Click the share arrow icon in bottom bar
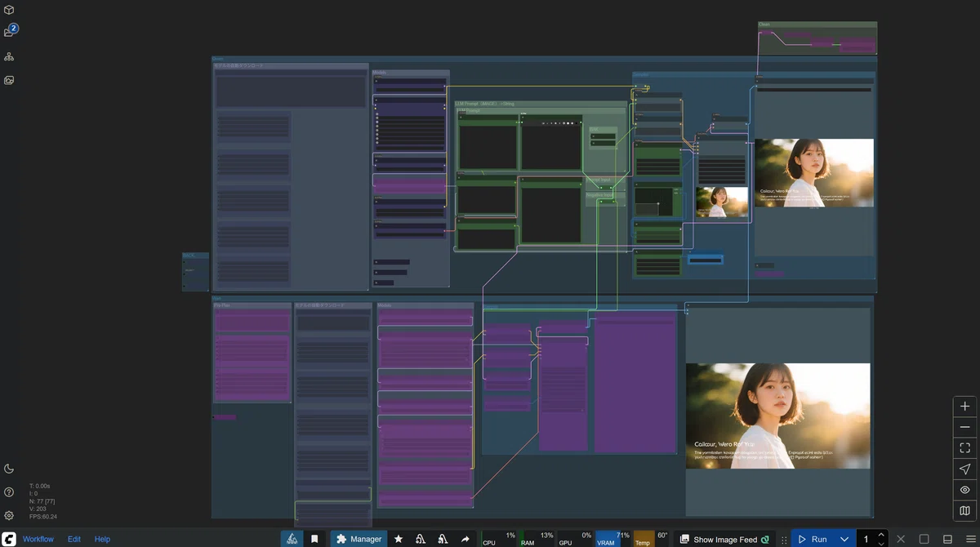 coord(465,539)
